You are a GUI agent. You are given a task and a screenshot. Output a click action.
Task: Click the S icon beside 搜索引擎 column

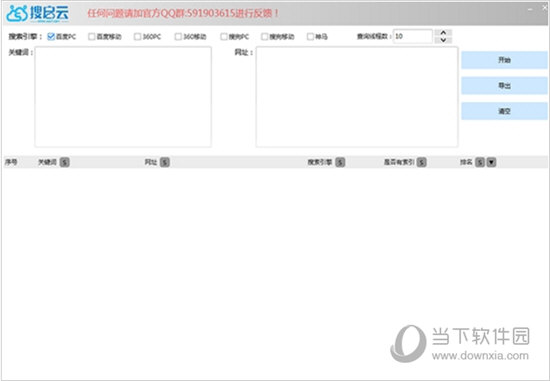point(340,162)
